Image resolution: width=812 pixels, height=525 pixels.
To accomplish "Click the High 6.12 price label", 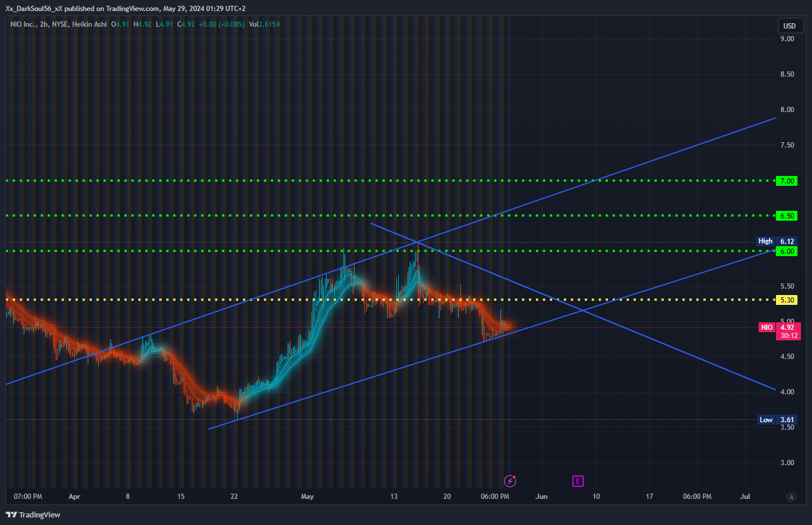I will pos(776,241).
